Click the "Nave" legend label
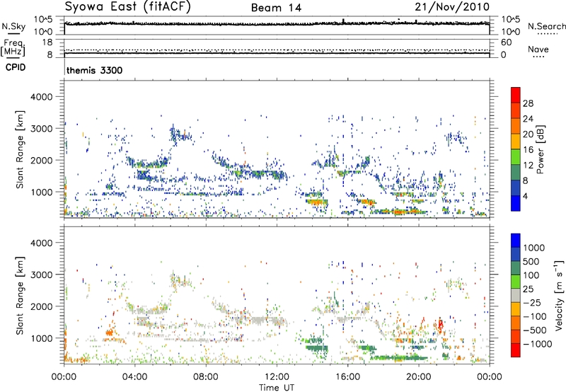This screenshot has width=566, height=392. [538, 49]
